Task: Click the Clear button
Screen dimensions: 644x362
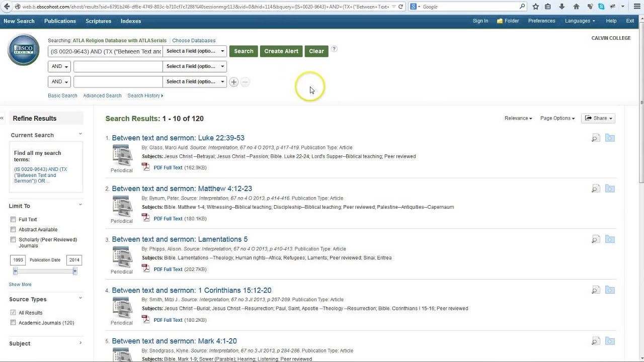Action: click(x=316, y=51)
